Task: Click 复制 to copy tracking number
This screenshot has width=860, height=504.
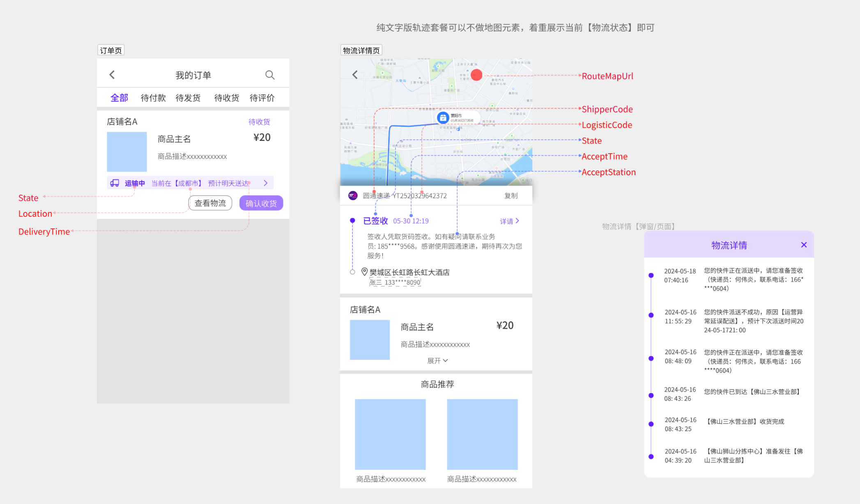Action: (x=511, y=196)
